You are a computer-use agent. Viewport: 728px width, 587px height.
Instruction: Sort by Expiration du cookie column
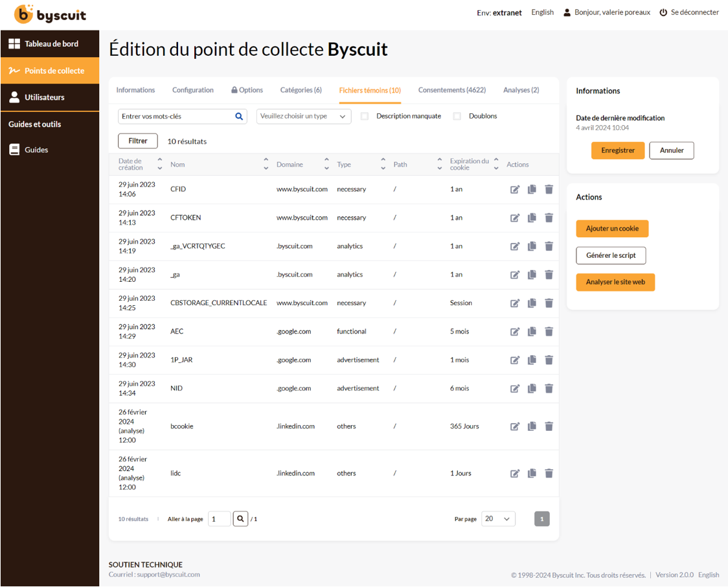[x=496, y=164]
